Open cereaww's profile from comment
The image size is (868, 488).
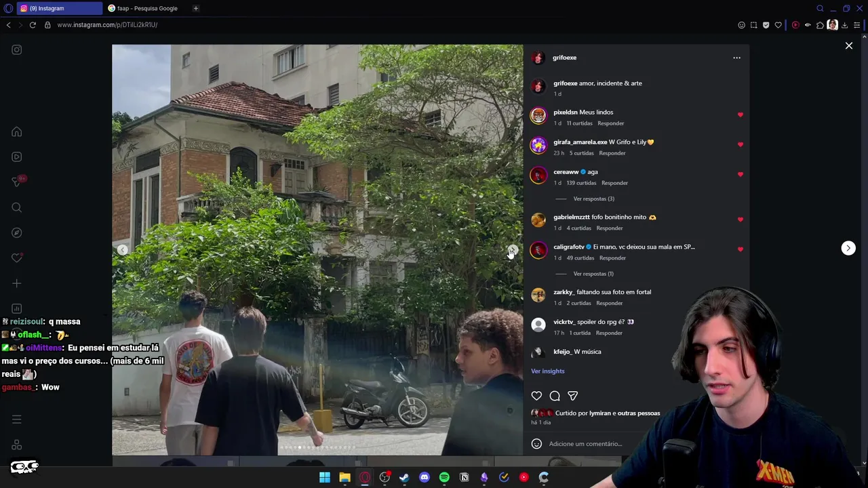566,172
